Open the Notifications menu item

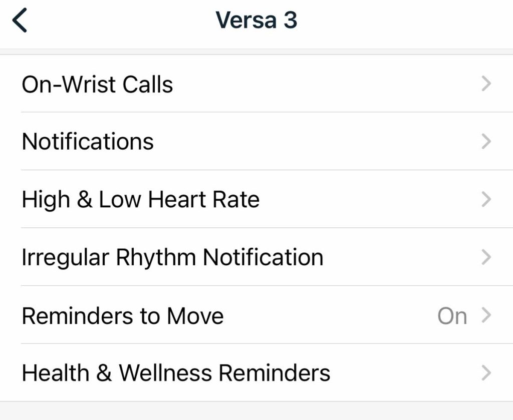(x=88, y=142)
